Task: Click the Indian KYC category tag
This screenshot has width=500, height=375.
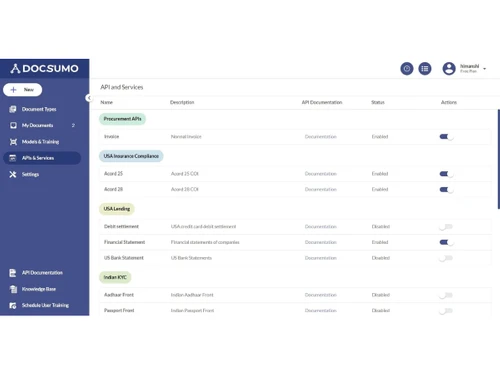Action: pos(115,277)
